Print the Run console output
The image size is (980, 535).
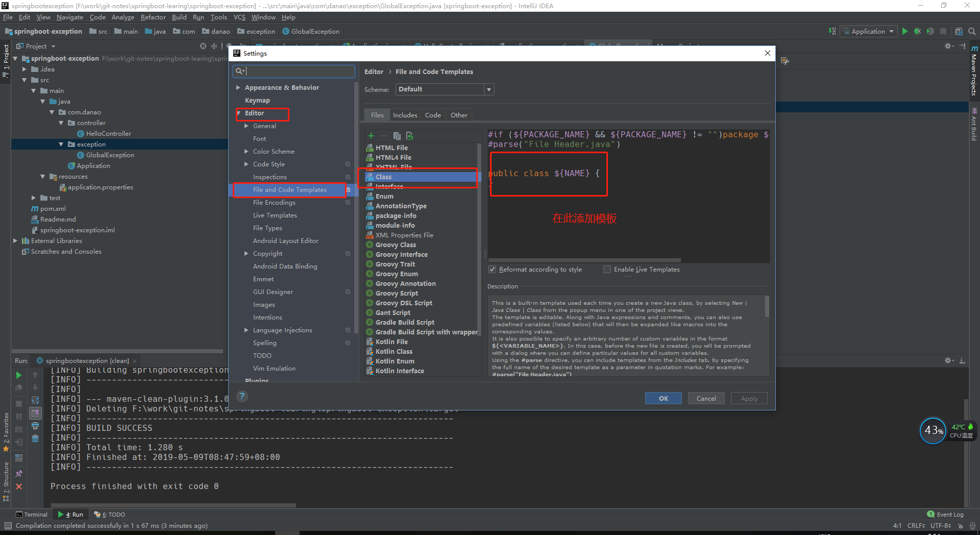35,426
